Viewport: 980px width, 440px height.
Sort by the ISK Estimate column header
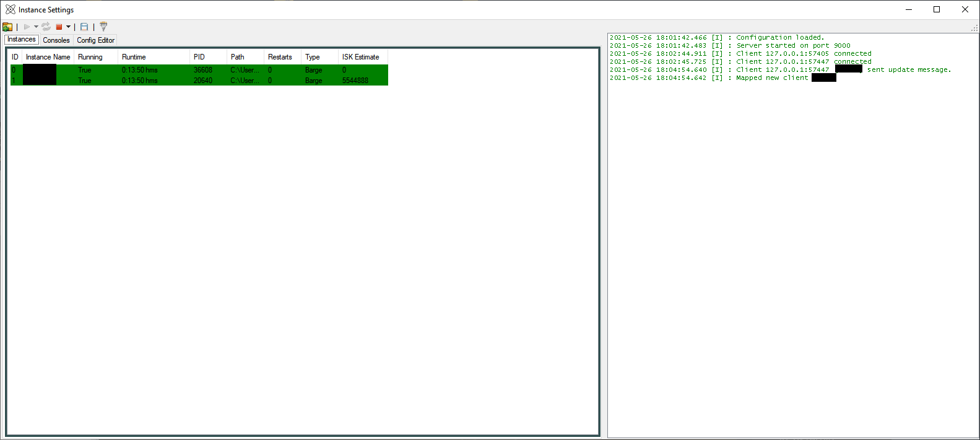(363, 57)
